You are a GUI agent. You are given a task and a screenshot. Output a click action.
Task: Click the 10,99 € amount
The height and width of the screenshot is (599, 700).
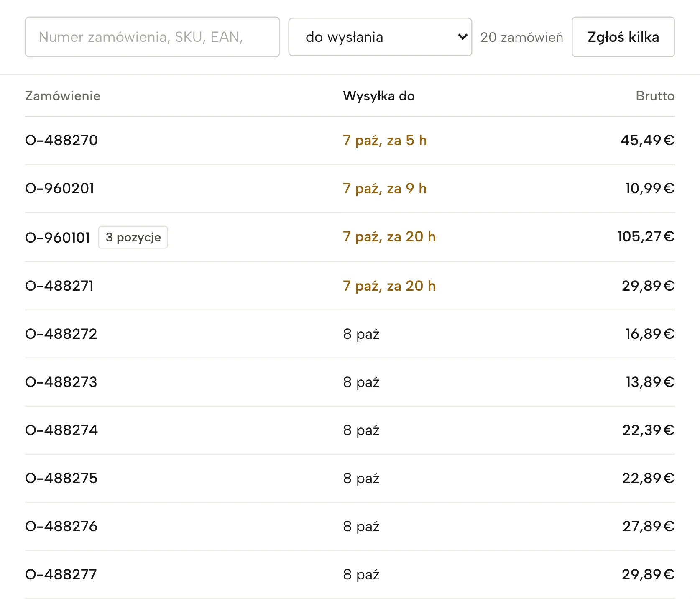(650, 188)
